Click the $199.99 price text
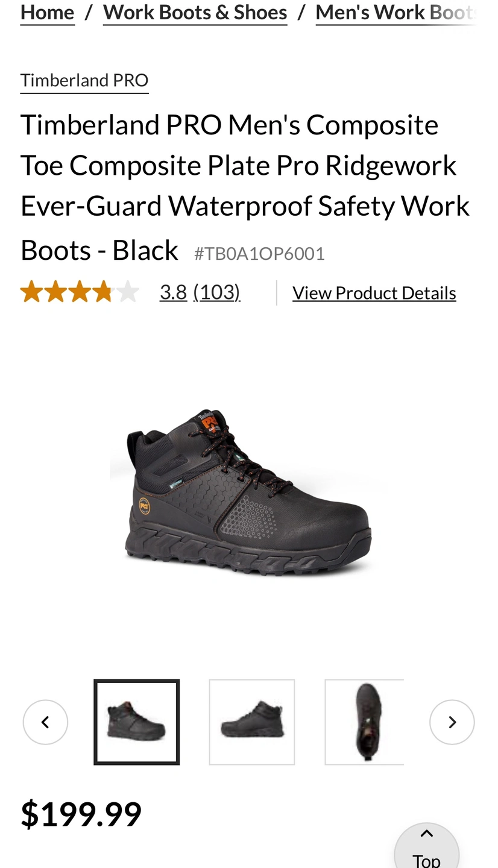The height and width of the screenshot is (868, 498). point(81,814)
